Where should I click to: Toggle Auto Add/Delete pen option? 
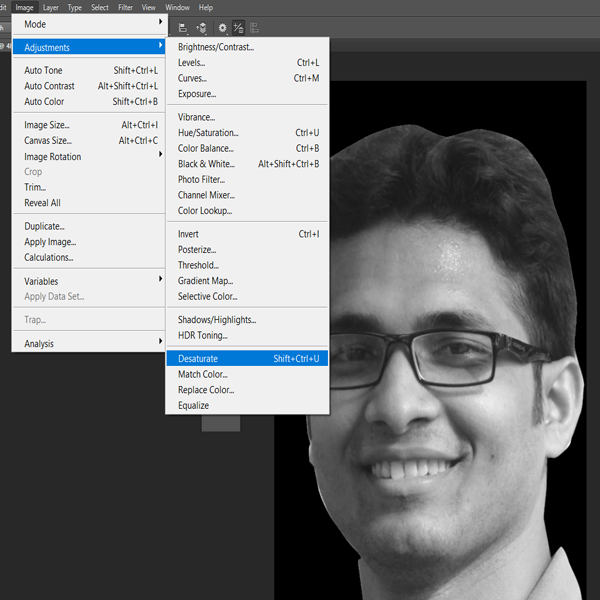(238, 28)
